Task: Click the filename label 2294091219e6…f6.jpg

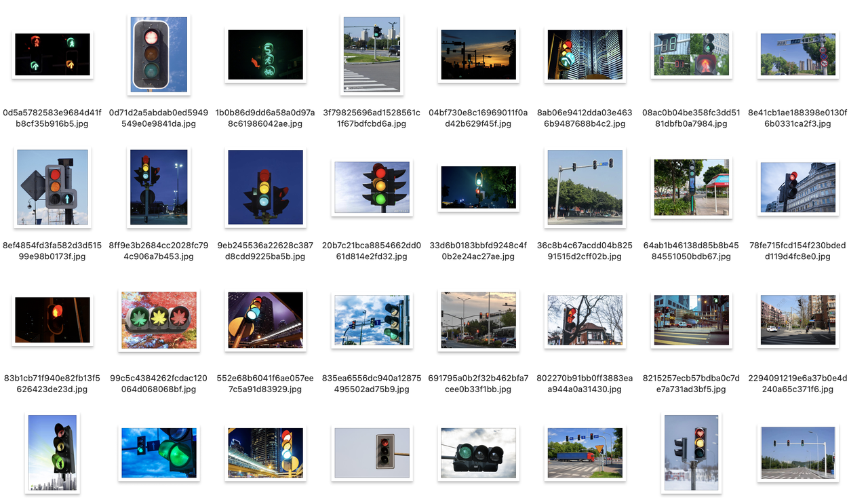Action: [x=797, y=384]
